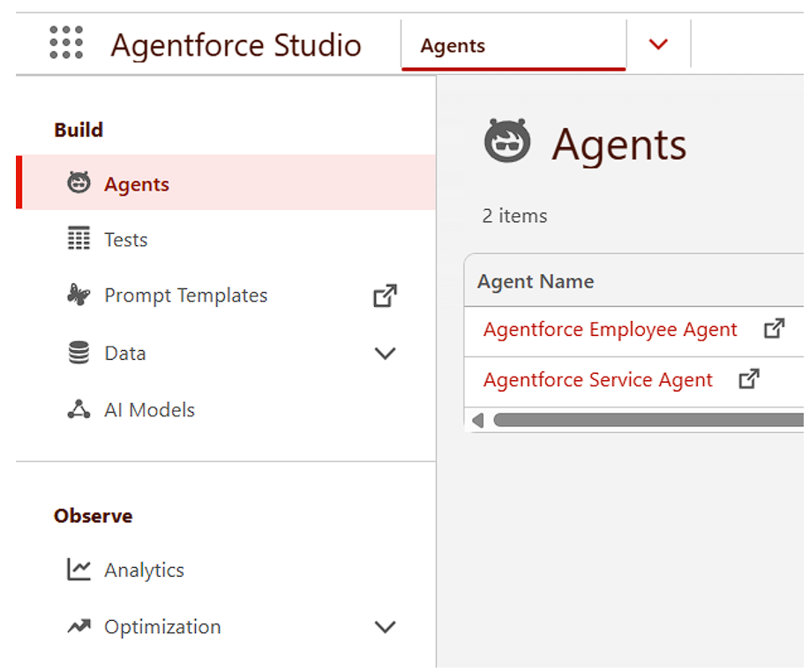Click the large Agents page title
This screenshot has height=672, width=809.
tap(619, 146)
